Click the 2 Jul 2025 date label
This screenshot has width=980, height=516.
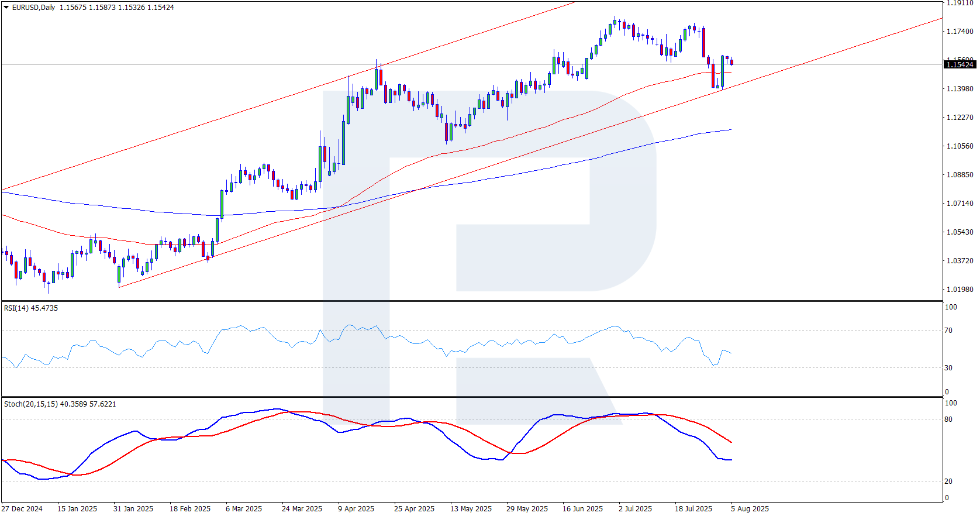[x=635, y=508]
